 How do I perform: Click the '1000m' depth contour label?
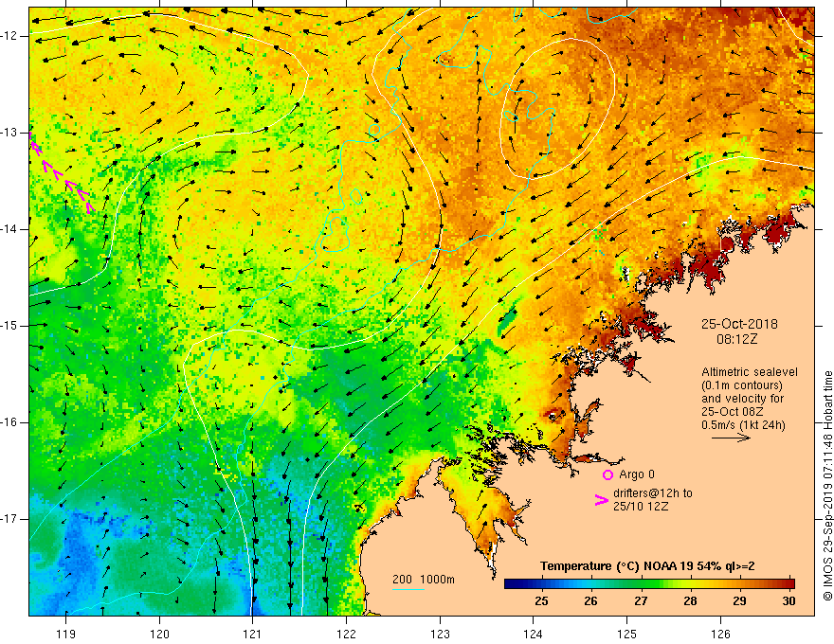(437, 580)
